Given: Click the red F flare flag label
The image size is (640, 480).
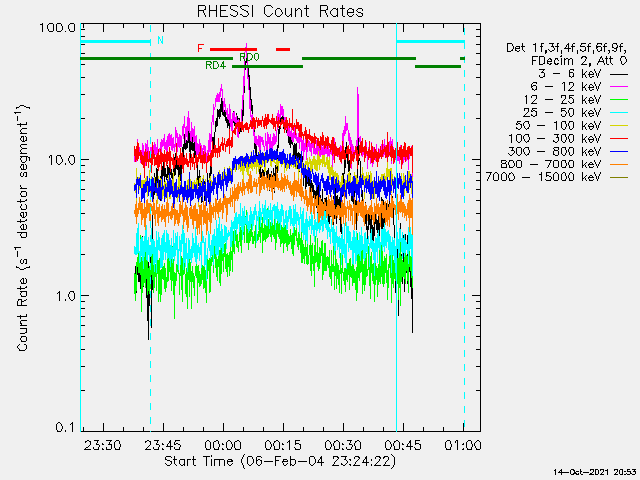Looking at the screenshot, I should [x=200, y=49].
